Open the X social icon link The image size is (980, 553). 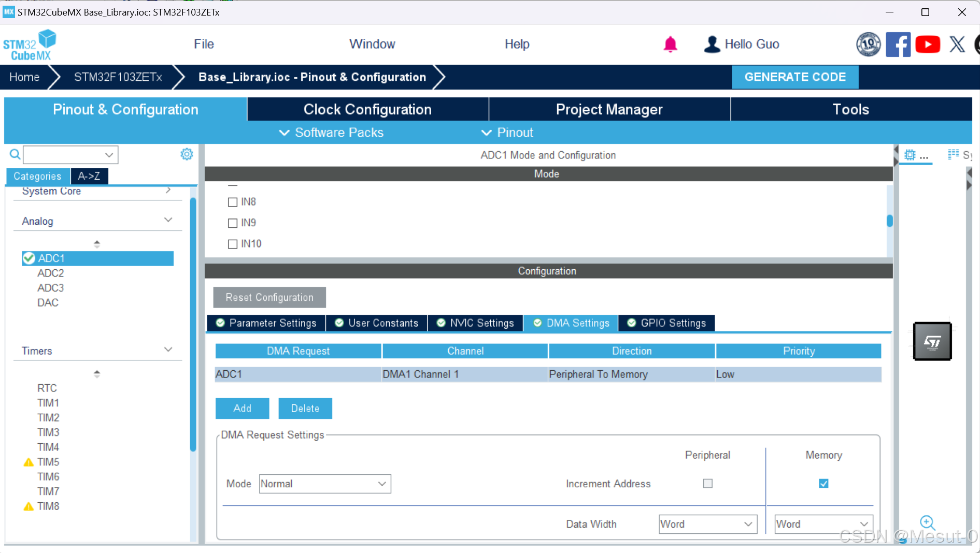tap(957, 45)
